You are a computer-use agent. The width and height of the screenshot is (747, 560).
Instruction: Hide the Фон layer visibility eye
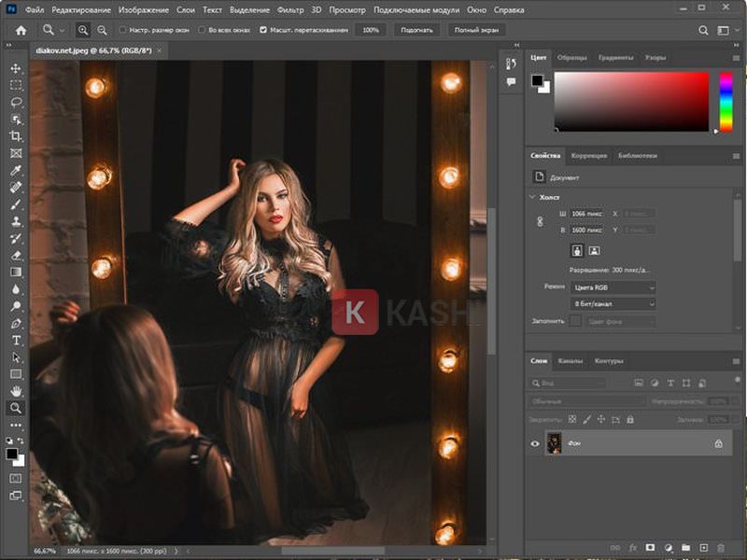532,443
